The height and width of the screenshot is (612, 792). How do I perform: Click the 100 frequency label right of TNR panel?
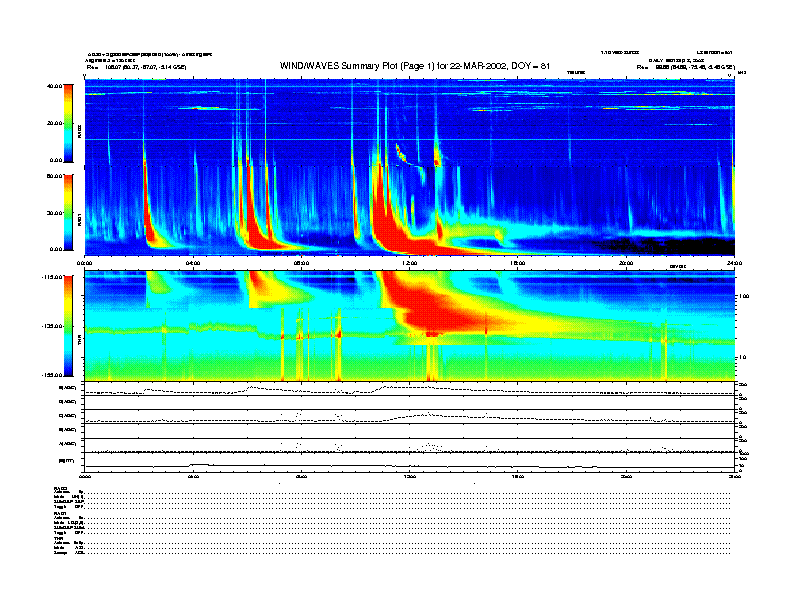[744, 296]
